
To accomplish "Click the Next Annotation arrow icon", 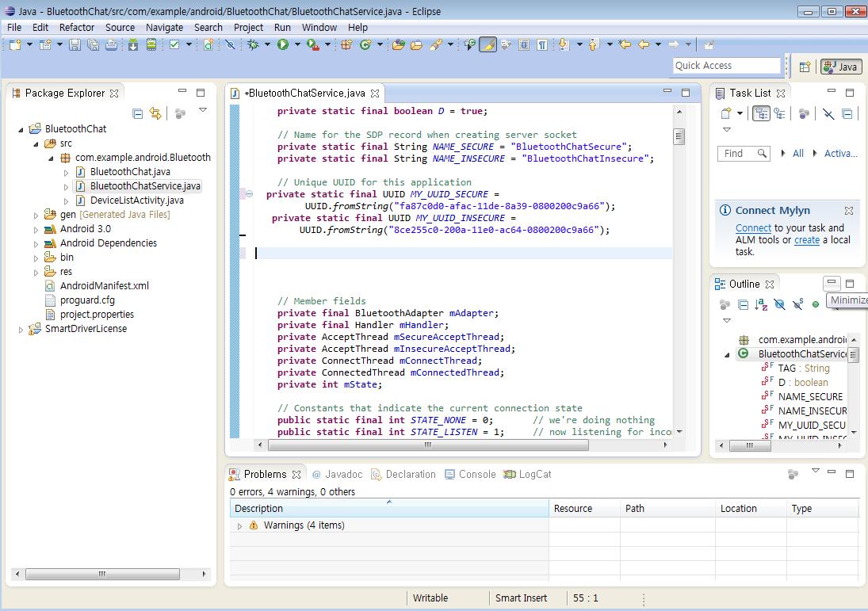I will click(564, 45).
